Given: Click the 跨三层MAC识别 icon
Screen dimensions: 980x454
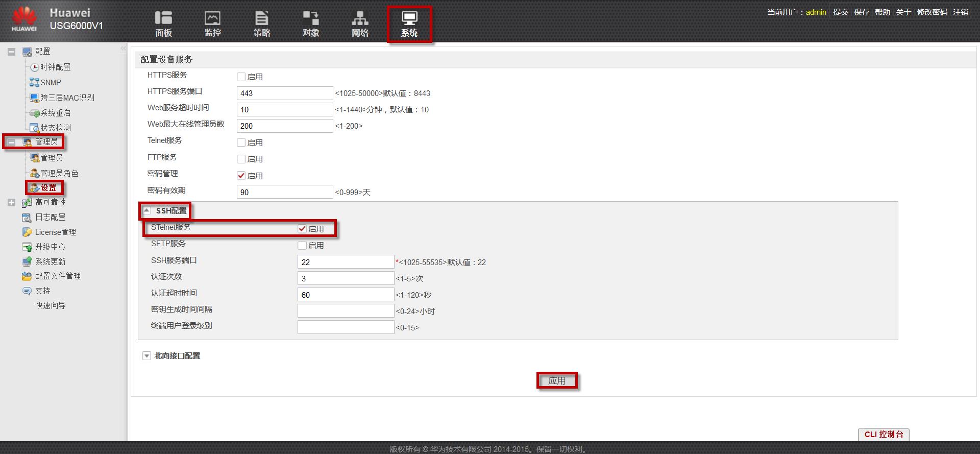Looking at the screenshot, I should point(35,98).
